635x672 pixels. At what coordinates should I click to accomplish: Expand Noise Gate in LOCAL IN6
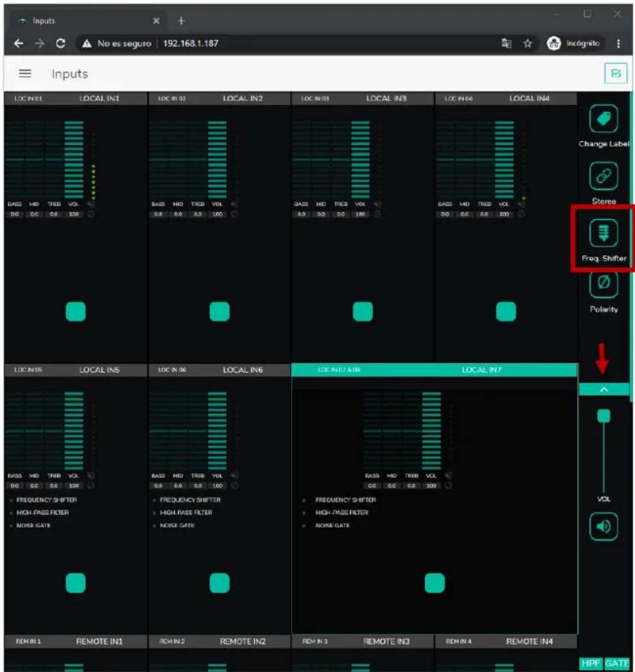174,525
